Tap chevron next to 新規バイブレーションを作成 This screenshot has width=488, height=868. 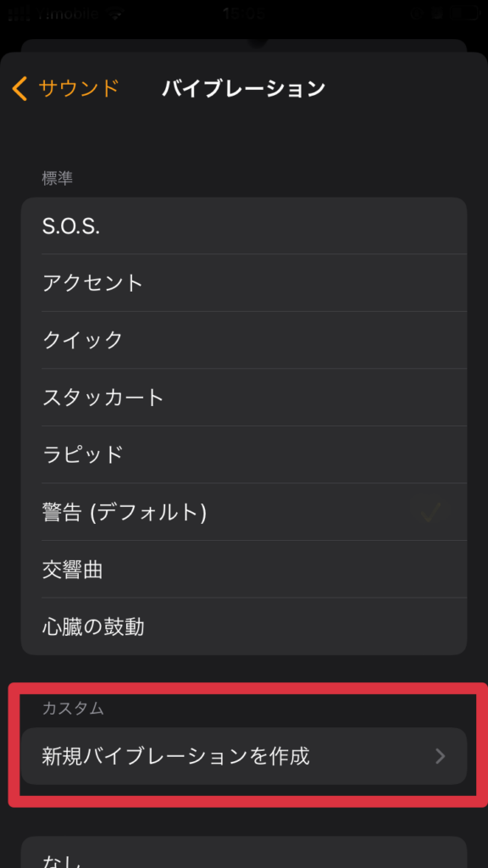pyautogui.click(x=441, y=756)
